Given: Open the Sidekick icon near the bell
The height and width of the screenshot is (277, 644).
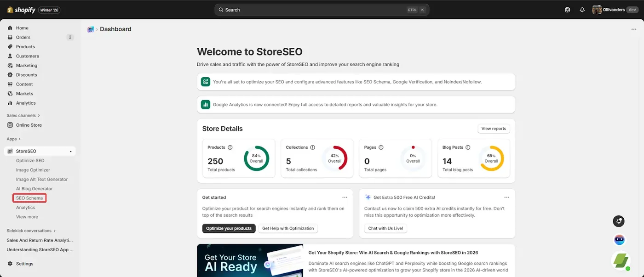Looking at the screenshot, I should point(568,10).
